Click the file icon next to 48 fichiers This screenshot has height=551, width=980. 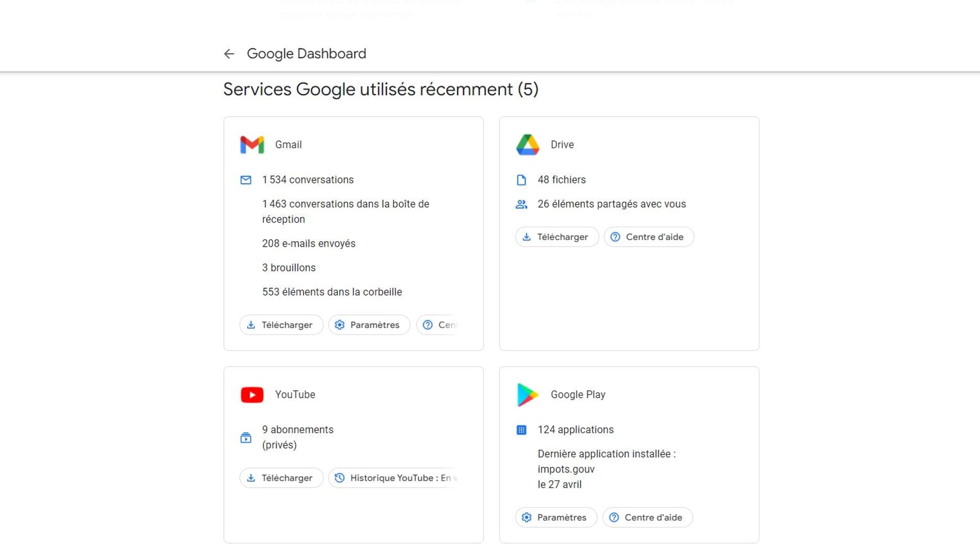(x=521, y=180)
